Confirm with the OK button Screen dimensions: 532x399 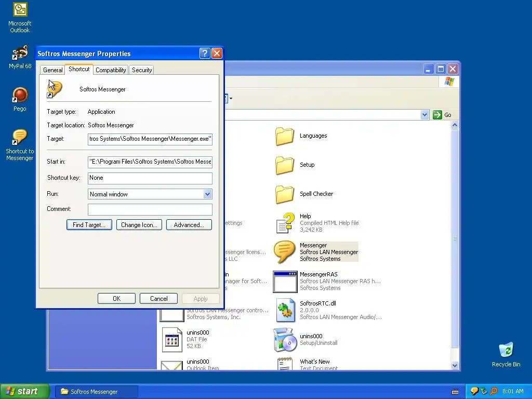(x=116, y=299)
